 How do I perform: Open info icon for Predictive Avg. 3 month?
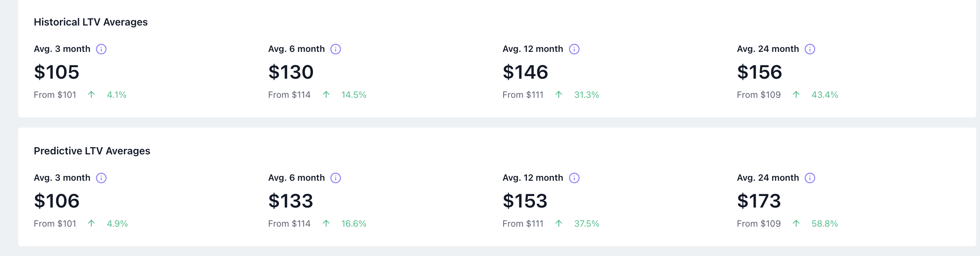tap(101, 178)
